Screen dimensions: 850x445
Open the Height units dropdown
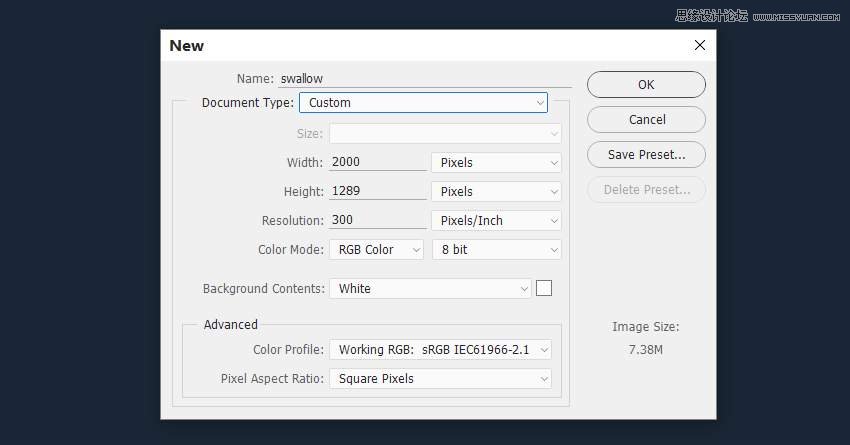click(x=496, y=191)
